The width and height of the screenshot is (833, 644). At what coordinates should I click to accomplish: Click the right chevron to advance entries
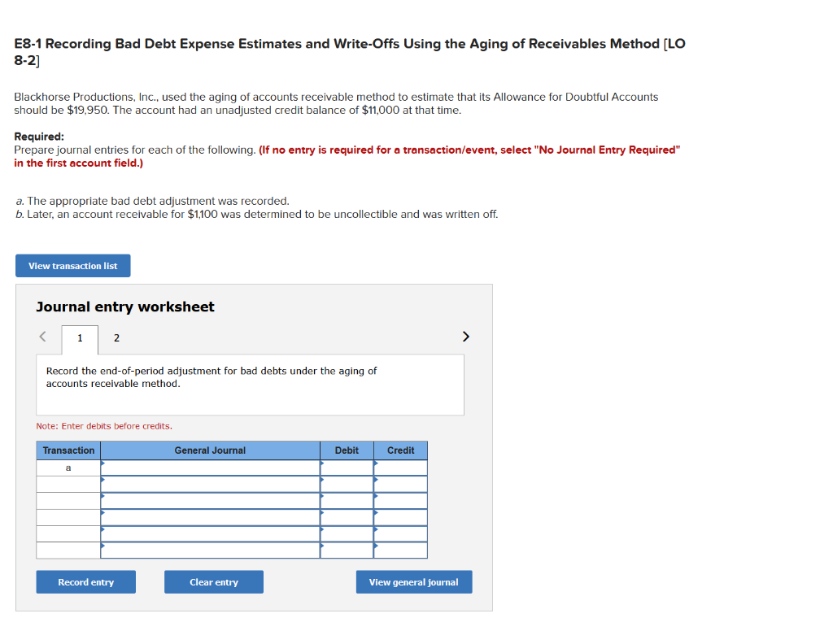click(x=465, y=336)
